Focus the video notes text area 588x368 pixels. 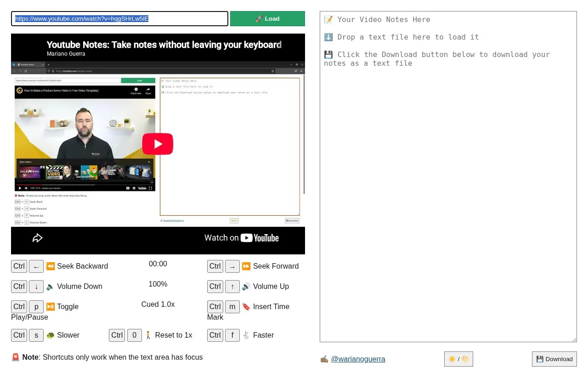coord(448,177)
